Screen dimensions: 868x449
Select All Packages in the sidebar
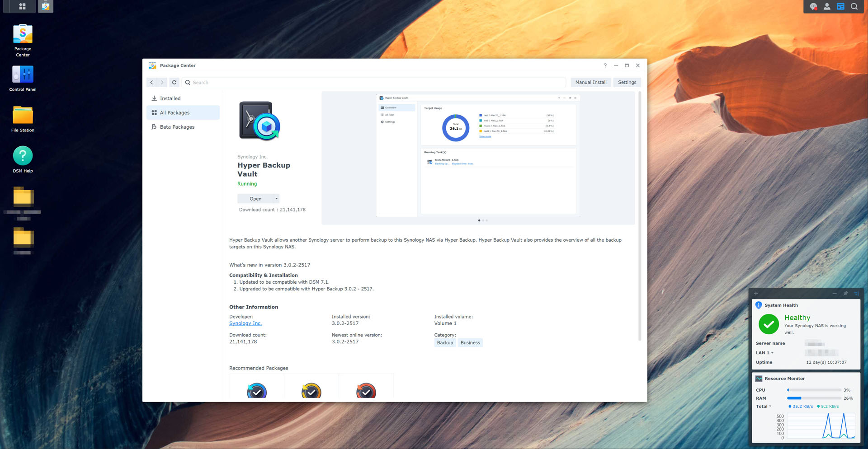183,112
